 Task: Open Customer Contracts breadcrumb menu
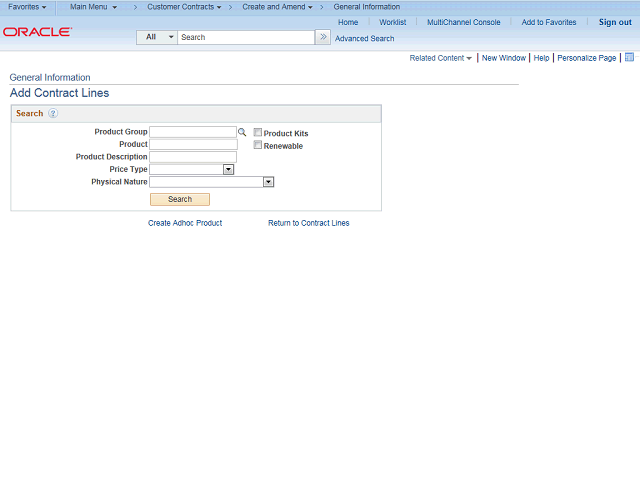point(184,7)
